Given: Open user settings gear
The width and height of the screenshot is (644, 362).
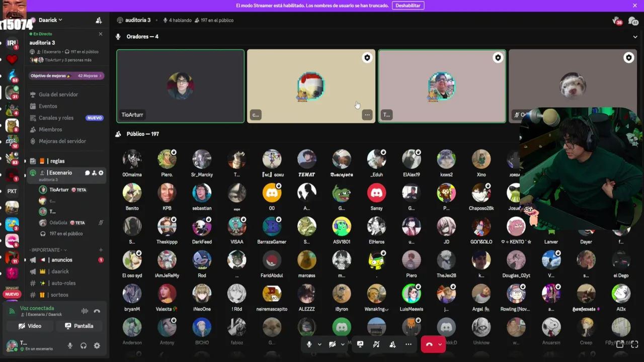Looking at the screenshot, I should [x=97, y=346].
